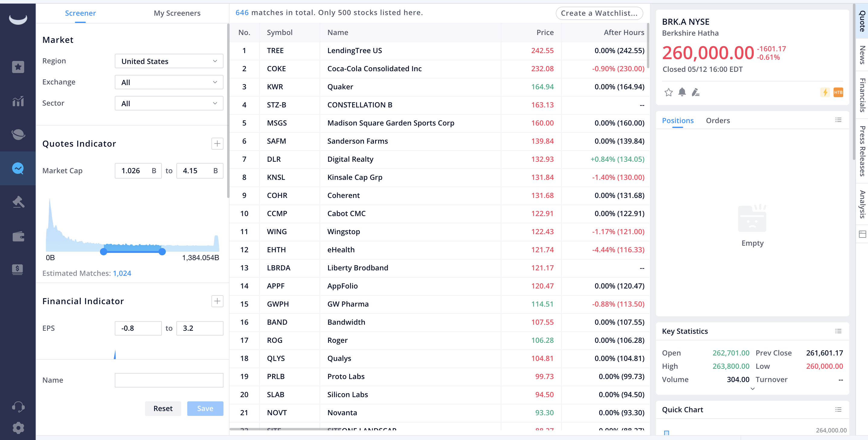Select the EHTH eHealth row

point(439,250)
